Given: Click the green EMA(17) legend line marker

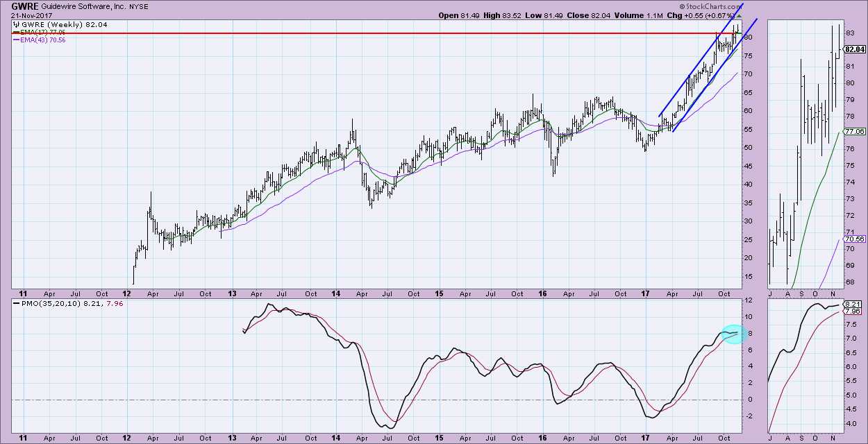Looking at the screenshot, I should click(16, 32).
